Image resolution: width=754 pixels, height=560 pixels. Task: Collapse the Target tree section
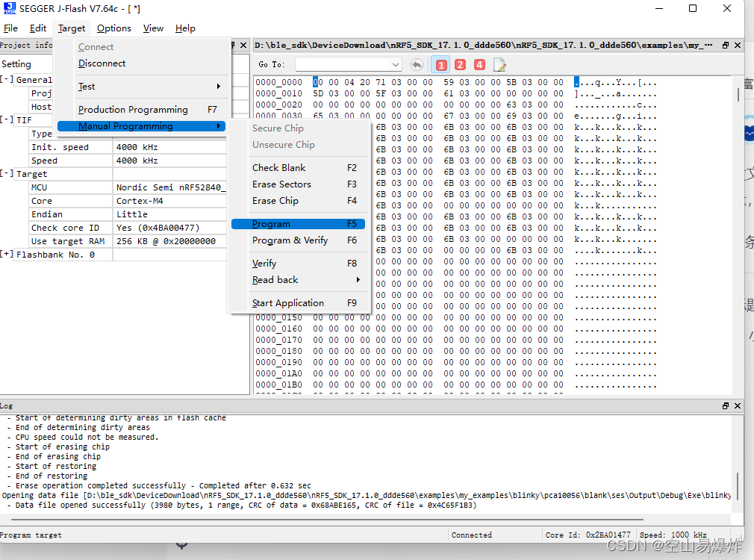click(x=6, y=174)
